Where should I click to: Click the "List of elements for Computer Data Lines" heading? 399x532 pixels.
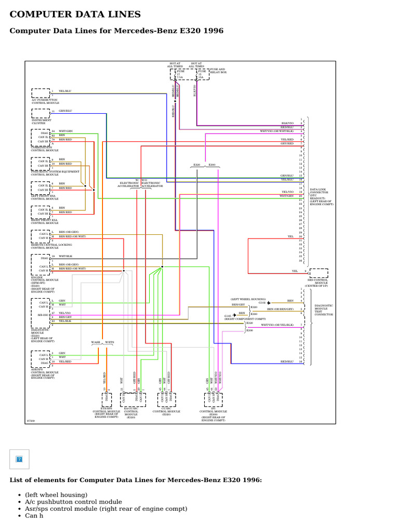(136, 480)
